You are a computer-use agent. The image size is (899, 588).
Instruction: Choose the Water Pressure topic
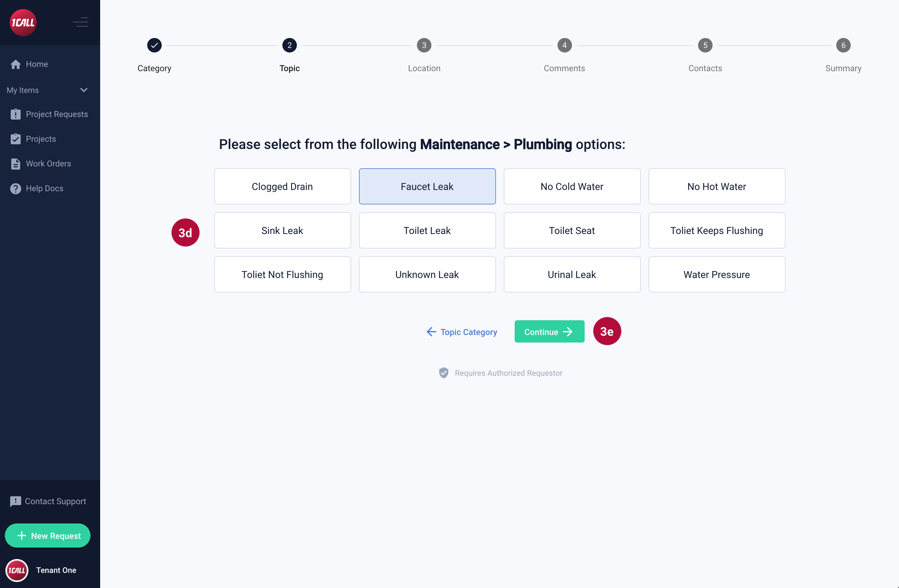[716, 275]
